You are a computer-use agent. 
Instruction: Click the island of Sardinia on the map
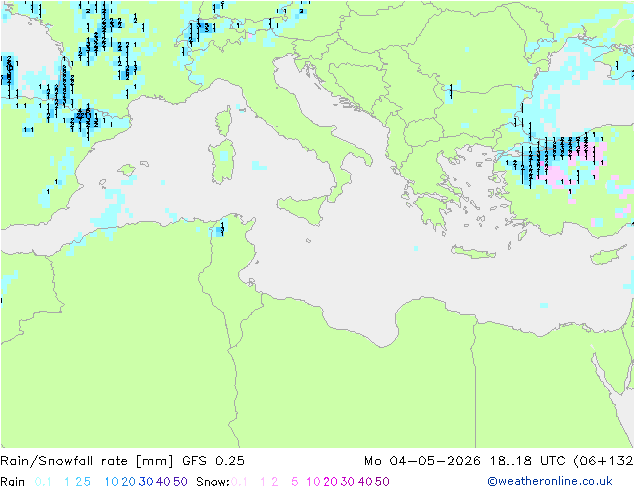click(x=222, y=162)
